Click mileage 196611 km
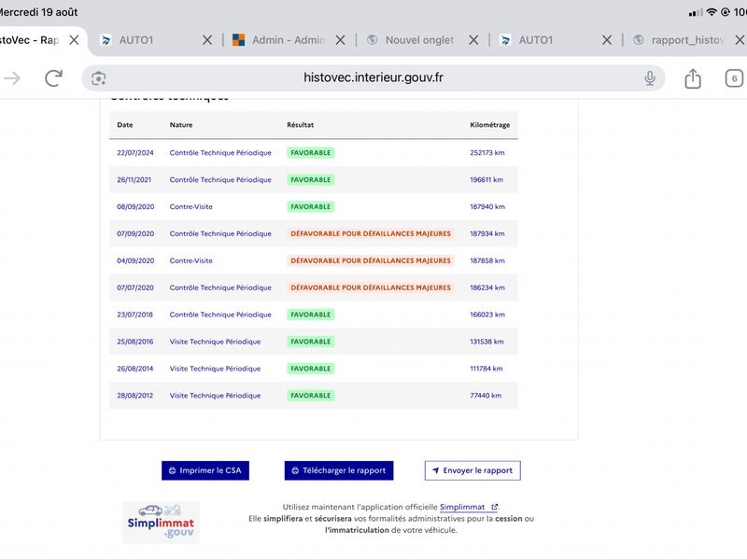This screenshot has height=560, width=747. click(x=486, y=179)
